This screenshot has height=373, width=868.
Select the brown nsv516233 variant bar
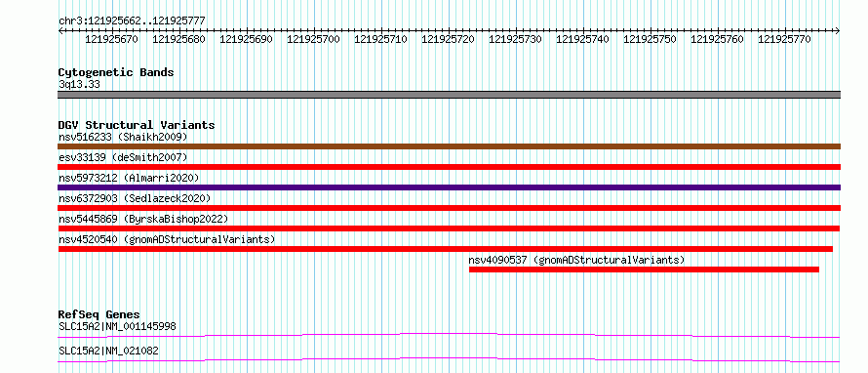pyautogui.click(x=449, y=146)
